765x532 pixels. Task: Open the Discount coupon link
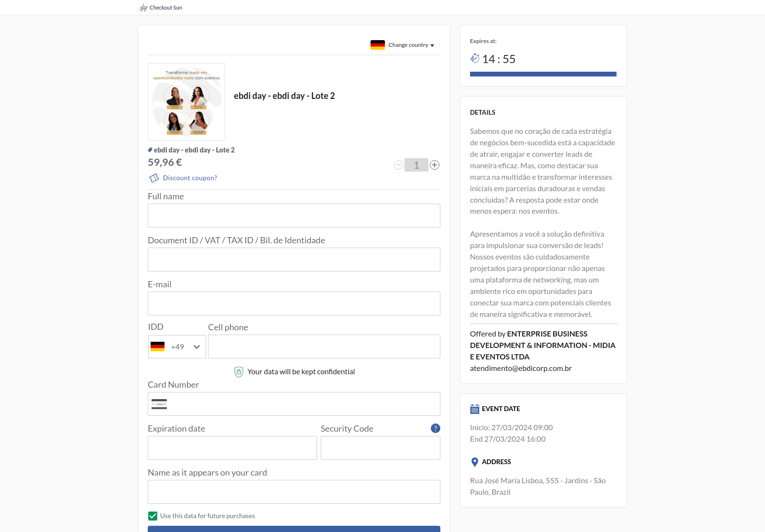pos(190,178)
